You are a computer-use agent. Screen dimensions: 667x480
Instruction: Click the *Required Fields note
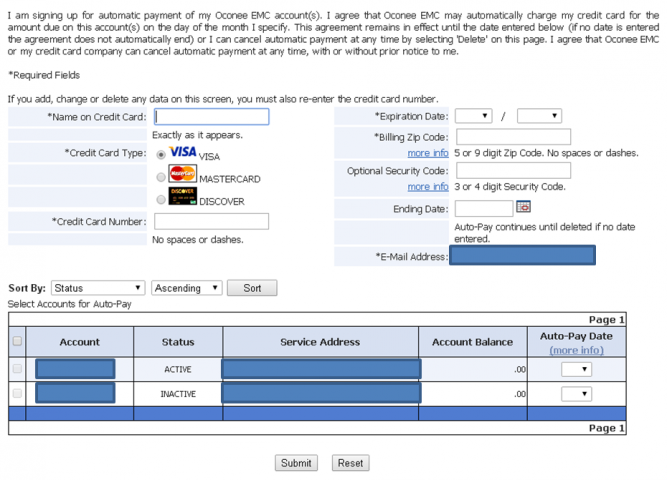coord(44,75)
